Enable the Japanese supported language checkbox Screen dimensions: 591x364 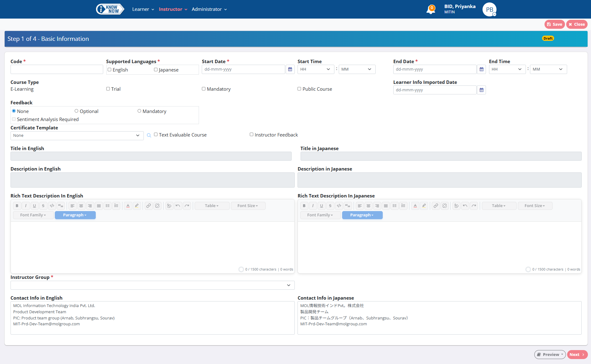156,70
